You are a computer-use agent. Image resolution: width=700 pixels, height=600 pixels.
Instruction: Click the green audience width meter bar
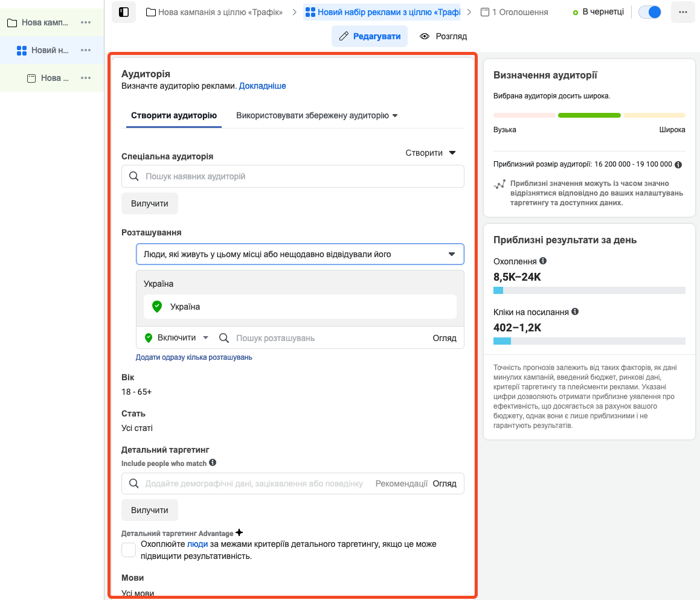coord(589,115)
